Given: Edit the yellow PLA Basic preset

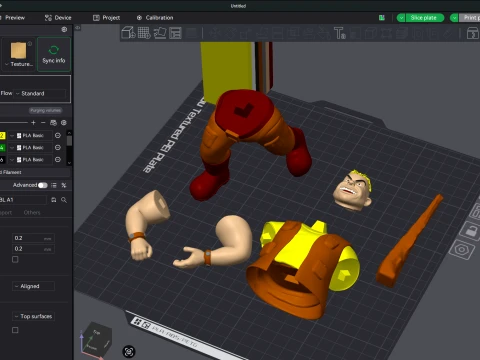Looking at the screenshot, I should 58,135.
